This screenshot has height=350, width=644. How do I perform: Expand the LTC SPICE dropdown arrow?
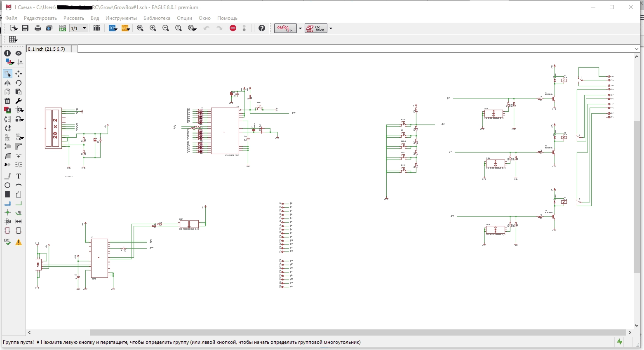[331, 28]
